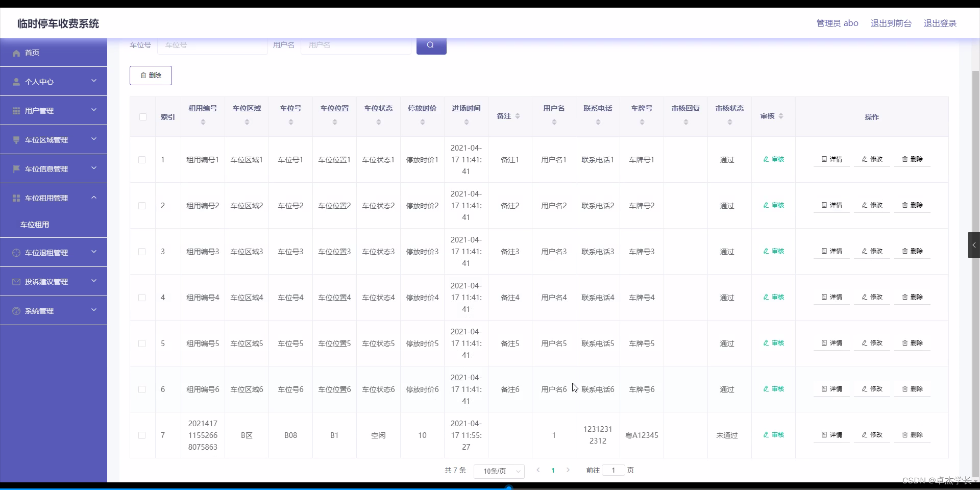The image size is (980, 490).
Task: Collapse 车位租用管理 chevron in the sidebar
Action: tap(94, 197)
